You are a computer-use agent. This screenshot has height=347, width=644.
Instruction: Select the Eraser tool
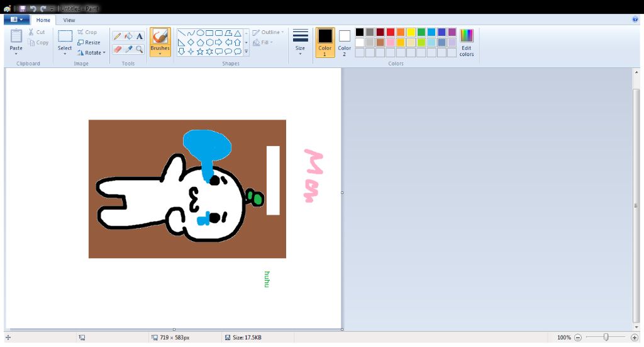(x=117, y=49)
